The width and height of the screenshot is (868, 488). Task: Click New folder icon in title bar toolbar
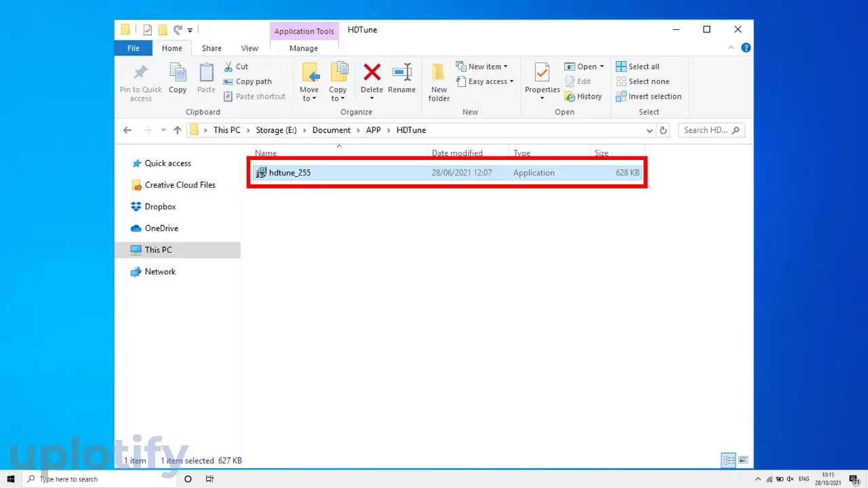tap(163, 30)
